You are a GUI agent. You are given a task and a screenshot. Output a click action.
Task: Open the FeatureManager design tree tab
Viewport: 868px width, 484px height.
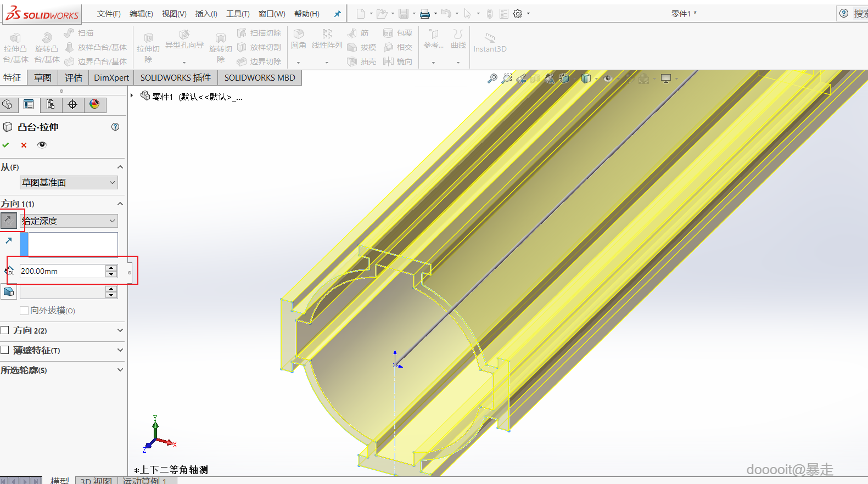click(x=8, y=104)
